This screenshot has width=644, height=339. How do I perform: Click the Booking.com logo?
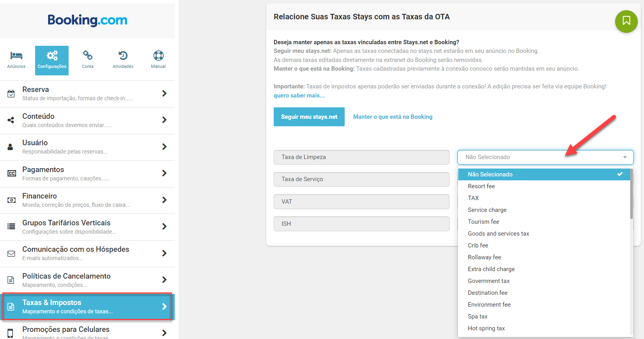[x=88, y=20]
